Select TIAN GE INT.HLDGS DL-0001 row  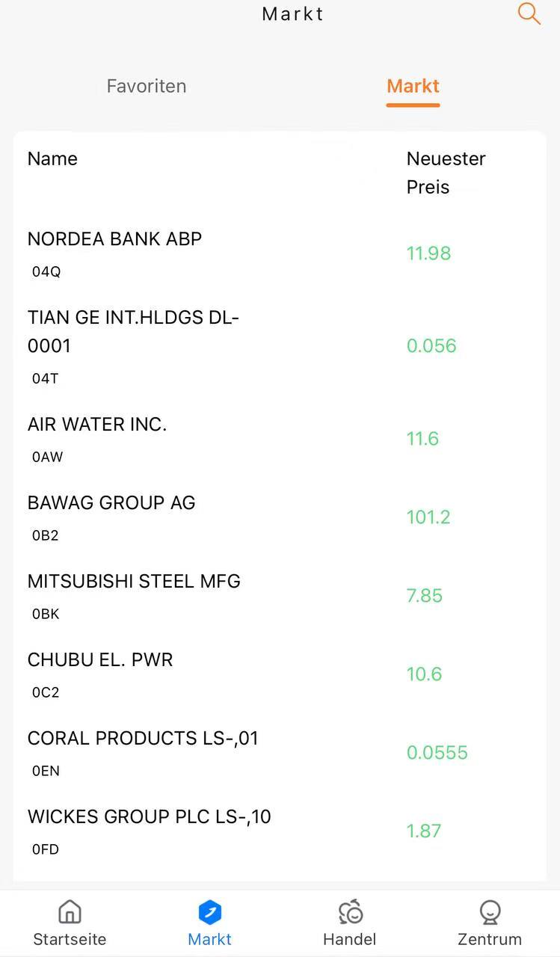133,331
